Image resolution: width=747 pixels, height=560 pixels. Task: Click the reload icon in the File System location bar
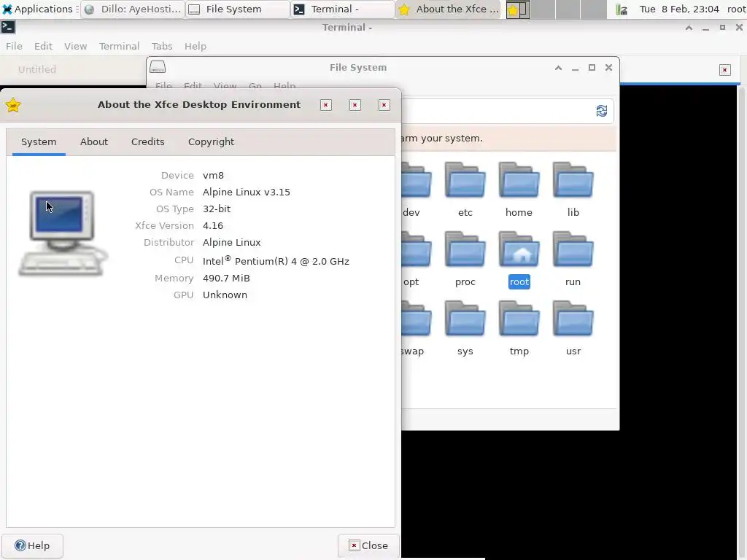tap(602, 111)
